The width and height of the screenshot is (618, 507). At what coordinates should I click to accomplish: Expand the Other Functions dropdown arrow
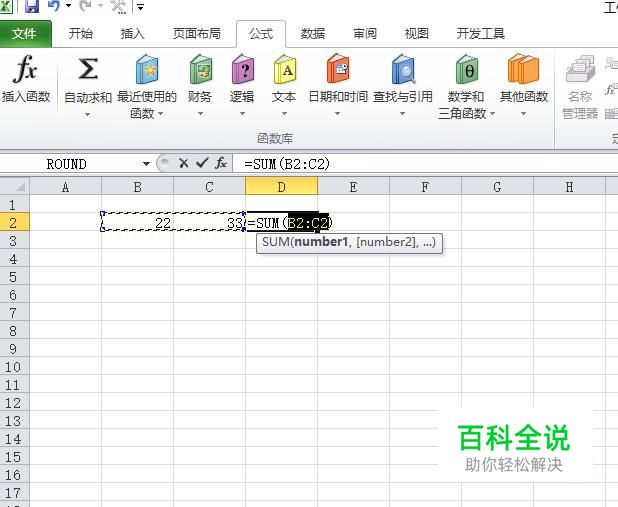pyautogui.click(x=523, y=114)
